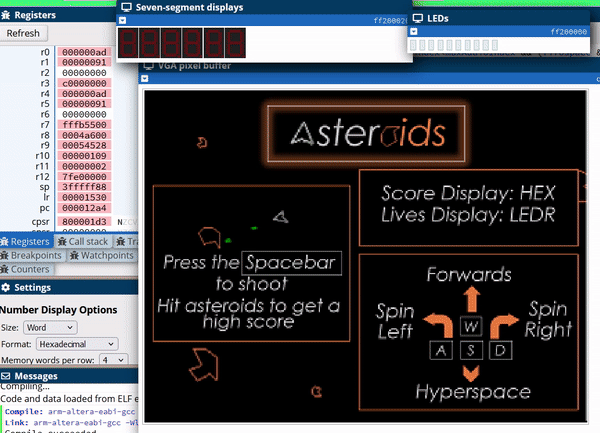Switch to the Counters tab
Screen dimensions: 600x433
coord(26,269)
